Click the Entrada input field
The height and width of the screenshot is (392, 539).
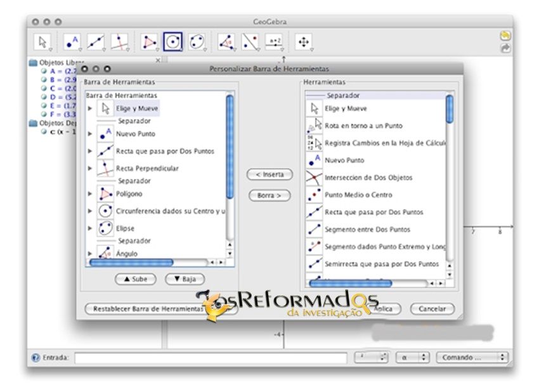point(211,358)
